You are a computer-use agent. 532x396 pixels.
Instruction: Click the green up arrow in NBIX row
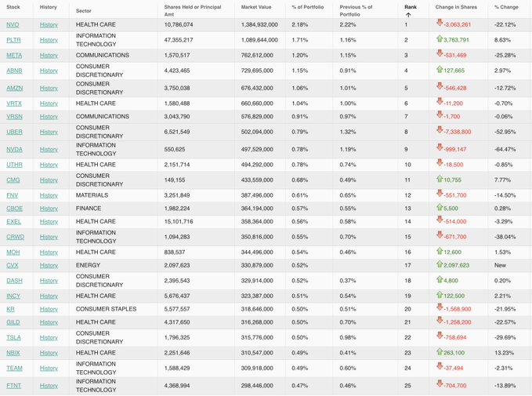coord(440,351)
